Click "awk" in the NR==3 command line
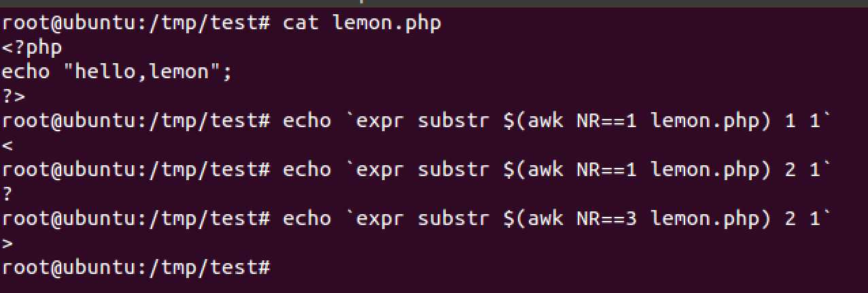The height and width of the screenshot is (293, 868). tap(545, 218)
